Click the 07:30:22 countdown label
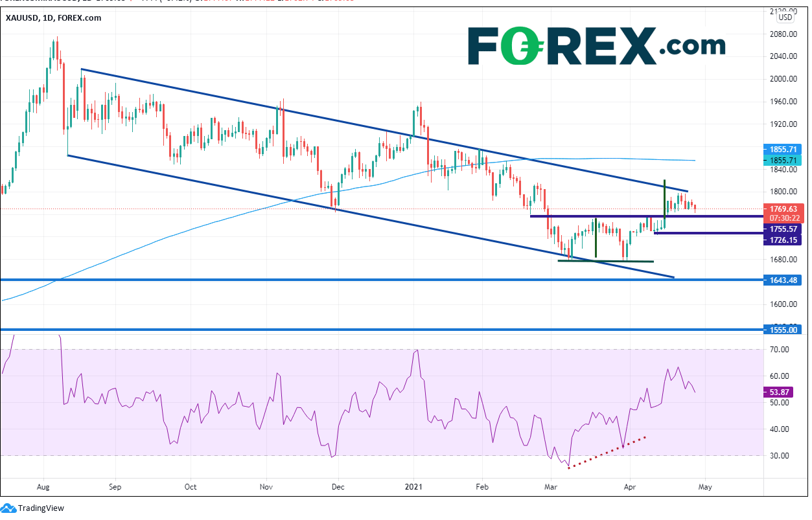Screen dimensions: 812x520 click(x=784, y=218)
